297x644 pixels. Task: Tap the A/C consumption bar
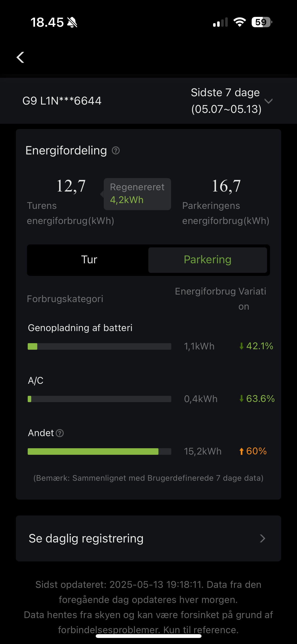point(99,399)
